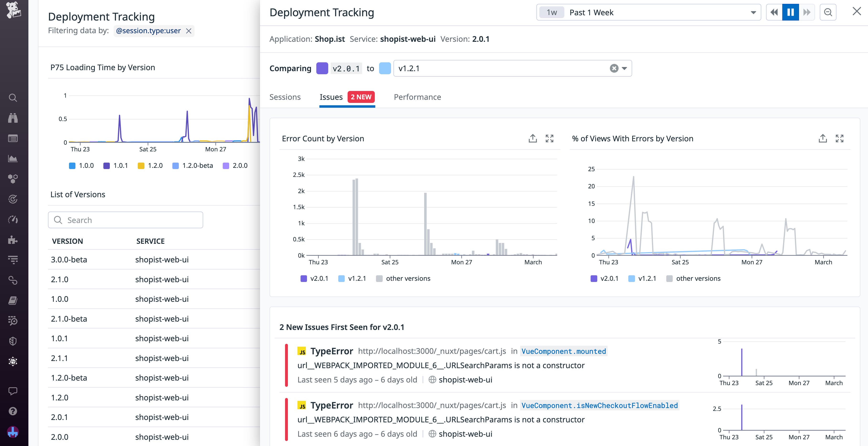The height and width of the screenshot is (446, 868).
Task: Open the Events list icon in sidebar
Action: click(x=13, y=138)
